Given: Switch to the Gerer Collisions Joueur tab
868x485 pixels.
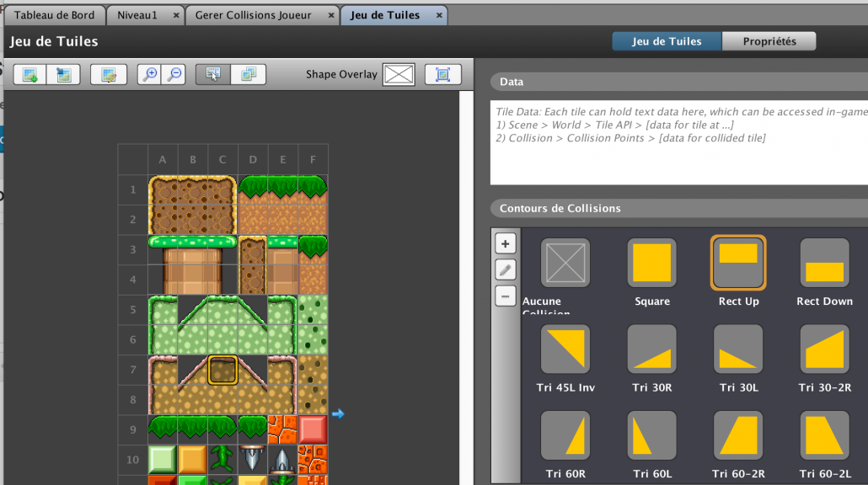Looking at the screenshot, I should pyautogui.click(x=253, y=15).
